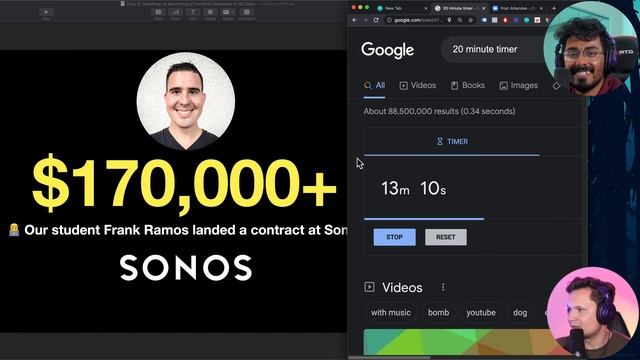This screenshot has height=360, width=640.
Task: Click Frank Ramos's profile photo on slide
Action: pyautogui.click(x=186, y=101)
